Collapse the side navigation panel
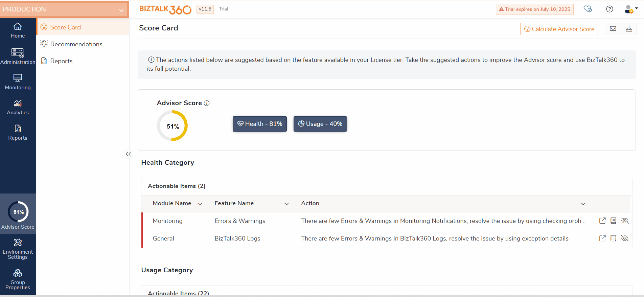644x297 pixels. point(128,154)
